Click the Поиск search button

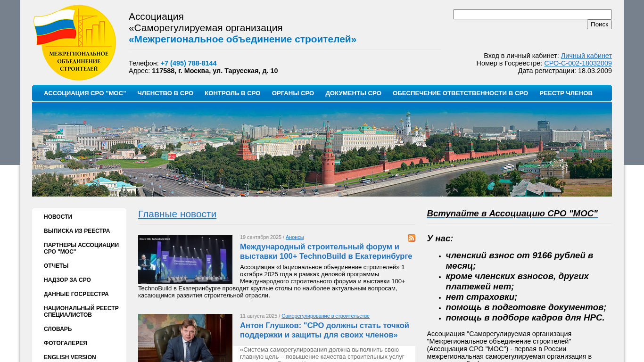coord(599,25)
